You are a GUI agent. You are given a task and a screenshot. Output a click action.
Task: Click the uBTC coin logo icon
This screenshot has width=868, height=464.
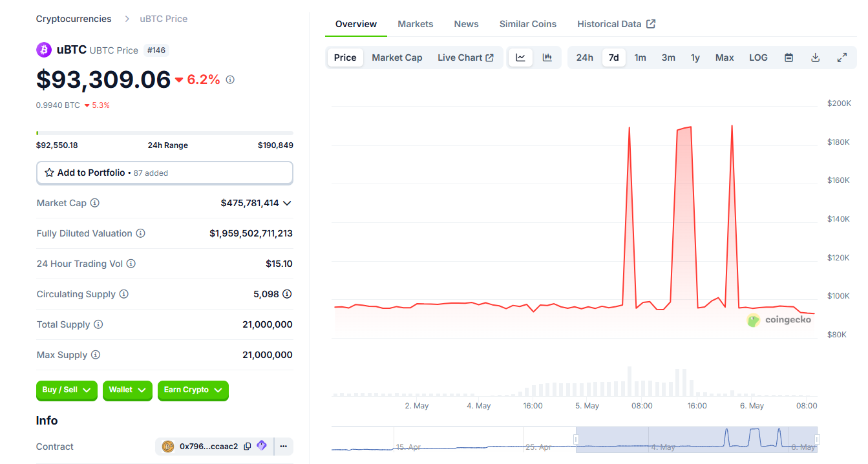tap(44, 50)
